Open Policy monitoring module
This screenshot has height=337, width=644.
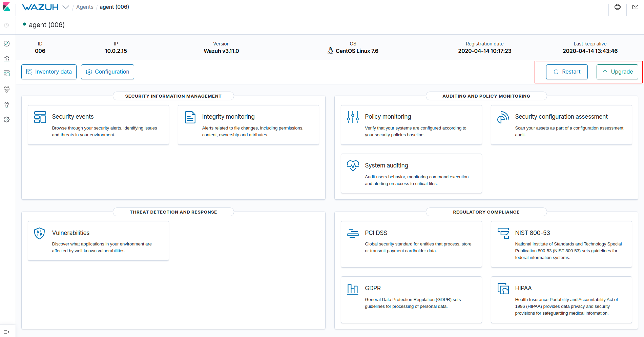tap(388, 117)
